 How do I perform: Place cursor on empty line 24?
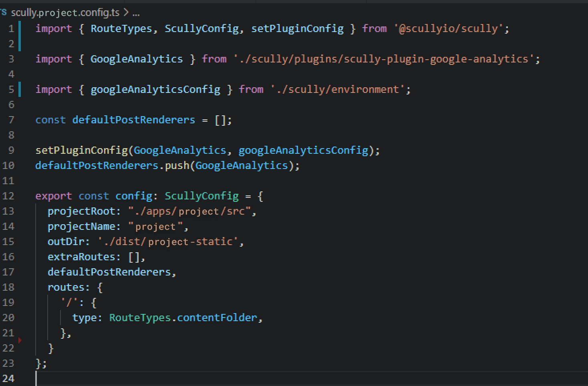pyautogui.click(x=160, y=378)
